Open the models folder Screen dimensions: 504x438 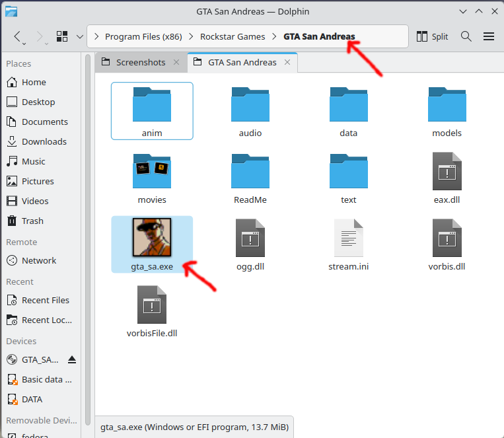447,111
